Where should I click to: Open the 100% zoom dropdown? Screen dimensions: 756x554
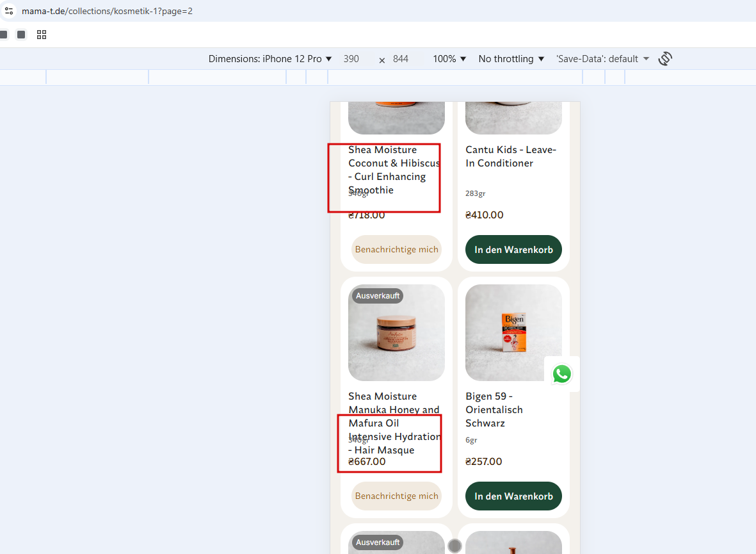point(449,59)
